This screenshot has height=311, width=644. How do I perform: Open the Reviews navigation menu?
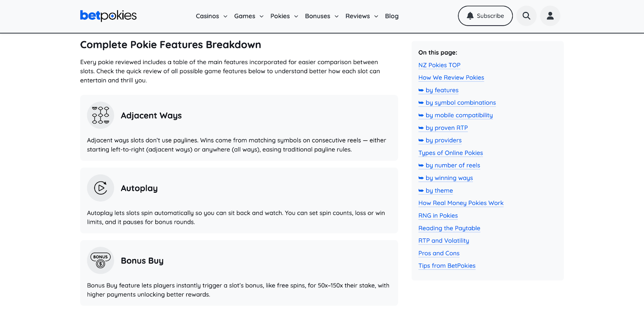[x=361, y=16]
